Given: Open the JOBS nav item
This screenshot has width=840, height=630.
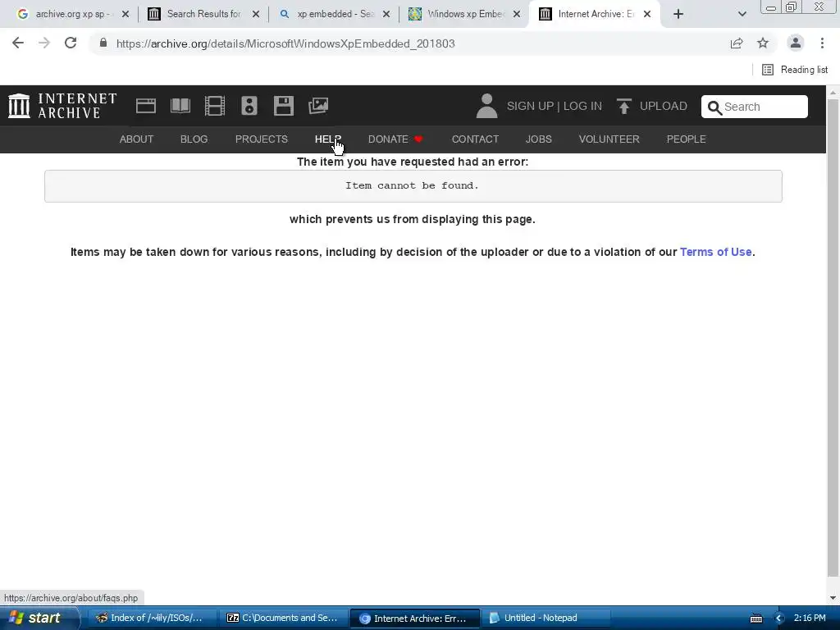Looking at the screenshot, I should click(538, 139).
